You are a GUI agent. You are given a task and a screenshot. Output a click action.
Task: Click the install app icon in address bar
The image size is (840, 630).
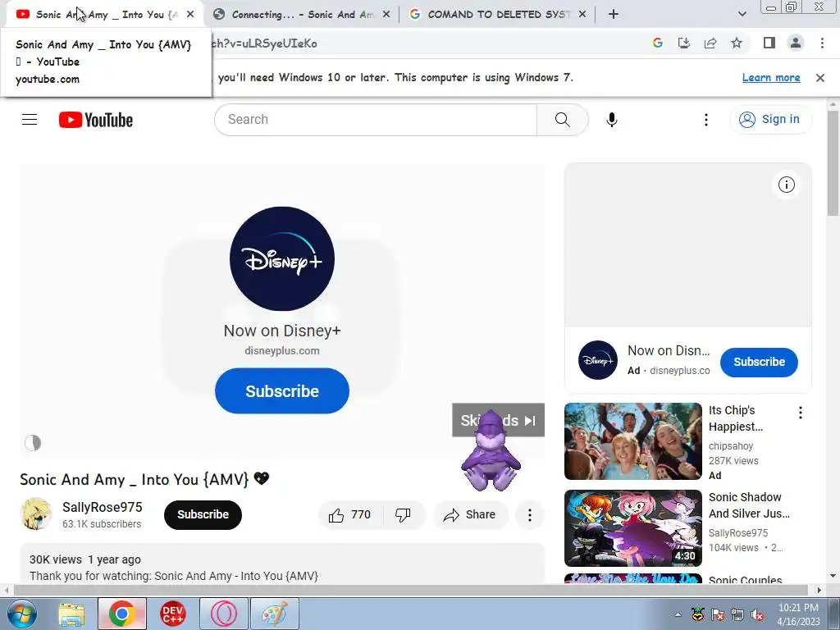684,43
